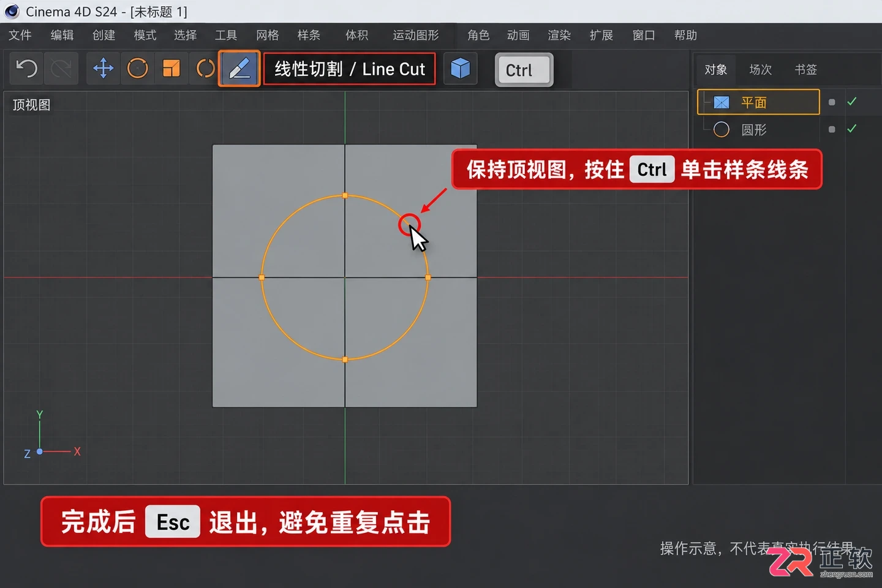
Task: Switch to the 对象 tab
Action: 716,69
